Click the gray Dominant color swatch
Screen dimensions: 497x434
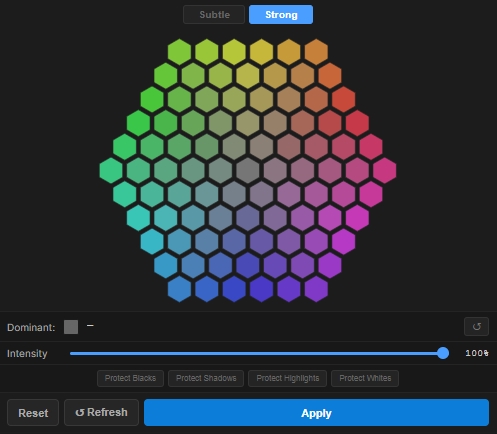click(x=71, y=327)
